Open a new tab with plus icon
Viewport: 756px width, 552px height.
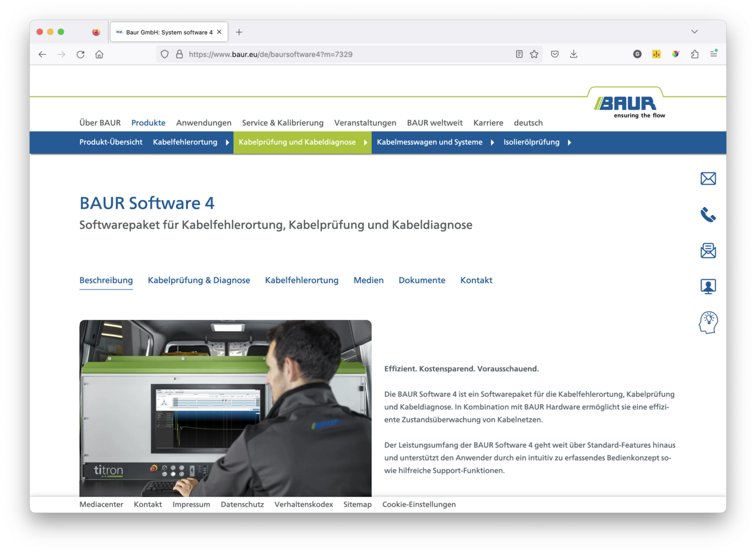239,32
